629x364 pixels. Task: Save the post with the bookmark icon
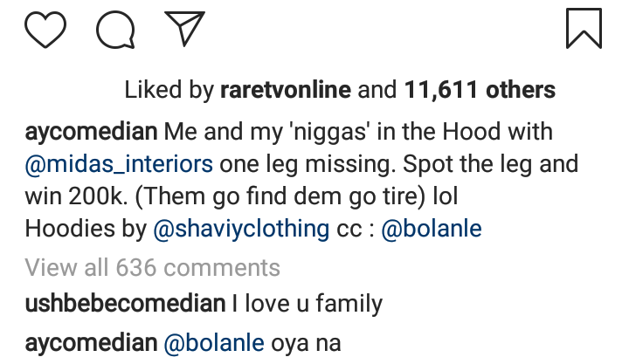tap(584, 27)
